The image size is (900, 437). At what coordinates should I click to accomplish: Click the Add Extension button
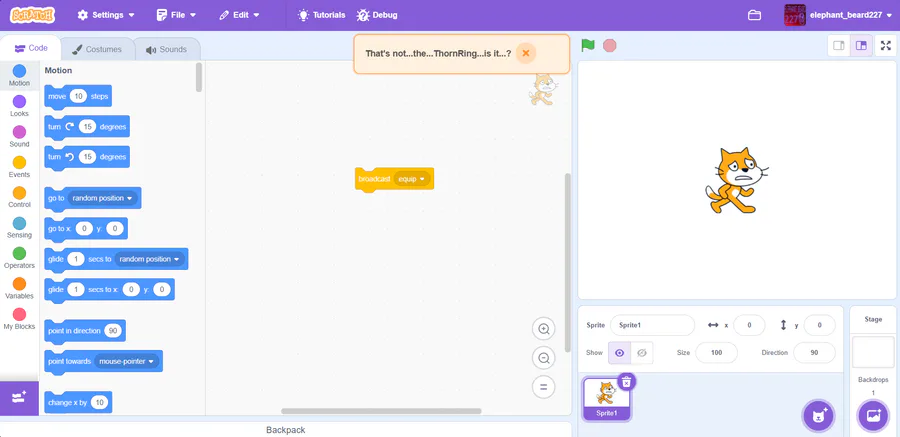pos(19,397)
